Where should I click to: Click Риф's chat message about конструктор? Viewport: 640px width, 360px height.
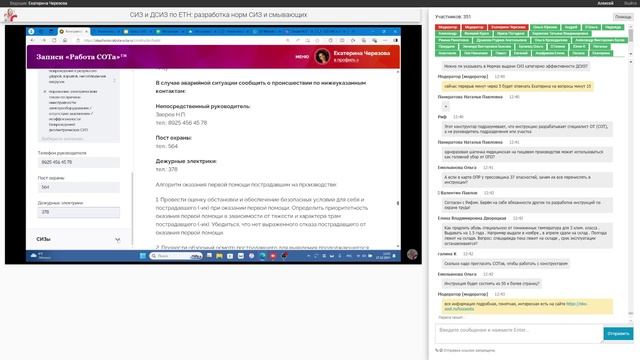(x=527, y=129)
